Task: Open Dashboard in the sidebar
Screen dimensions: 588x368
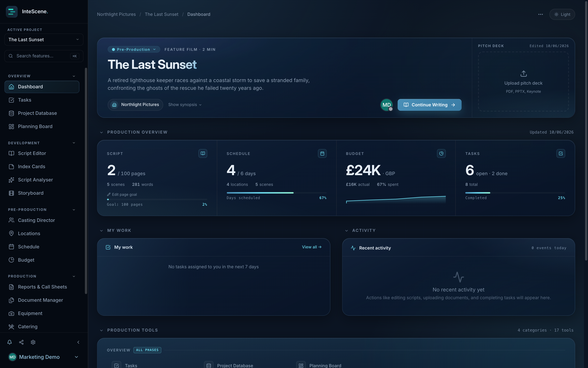Action: coord(42,87)
